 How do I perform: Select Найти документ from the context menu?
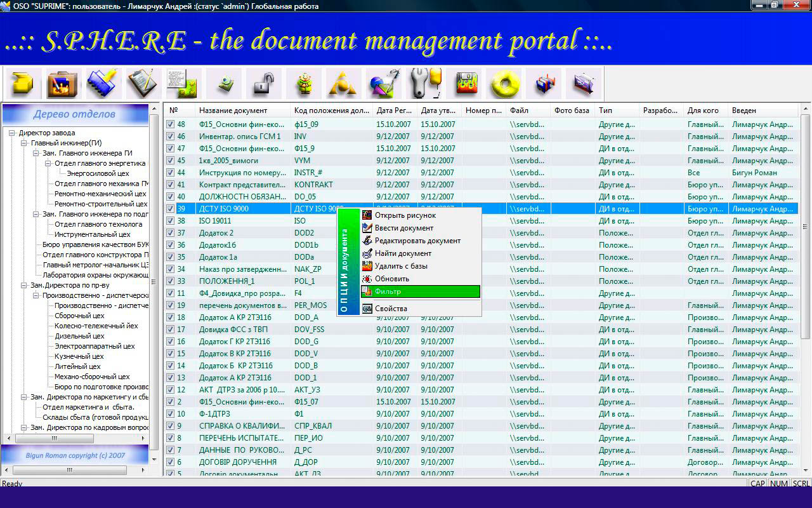420,253
